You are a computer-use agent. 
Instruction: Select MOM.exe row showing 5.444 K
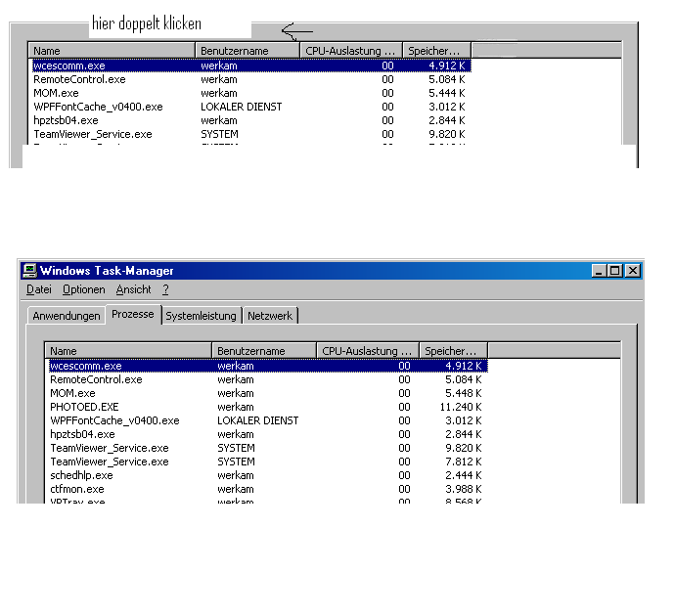point(249,93)
